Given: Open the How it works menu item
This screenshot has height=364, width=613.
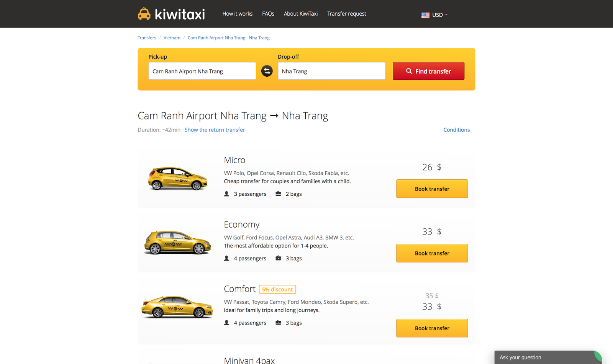Looking at the screenshot, I should (237, 13).
